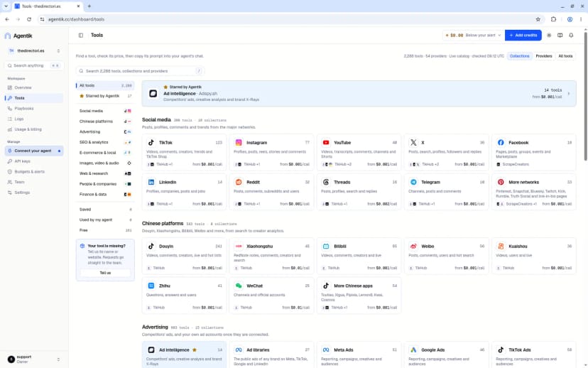Click the Instagram collection icon

coord(239,143)
